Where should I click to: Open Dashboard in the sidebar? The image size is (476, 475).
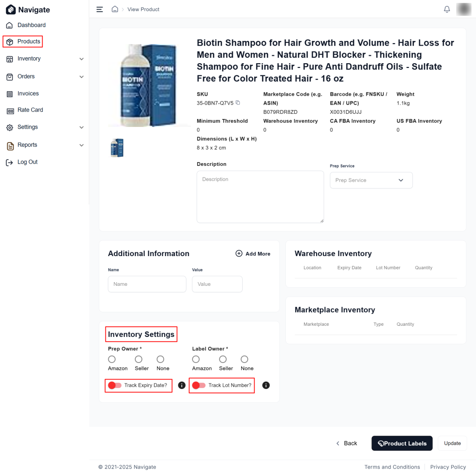click(x=32, y=25)
